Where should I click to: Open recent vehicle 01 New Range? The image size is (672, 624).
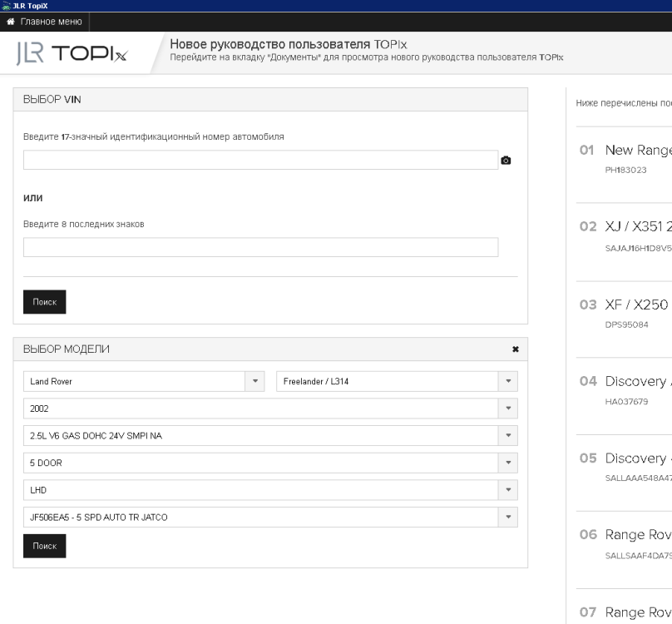tap(638, 150)
